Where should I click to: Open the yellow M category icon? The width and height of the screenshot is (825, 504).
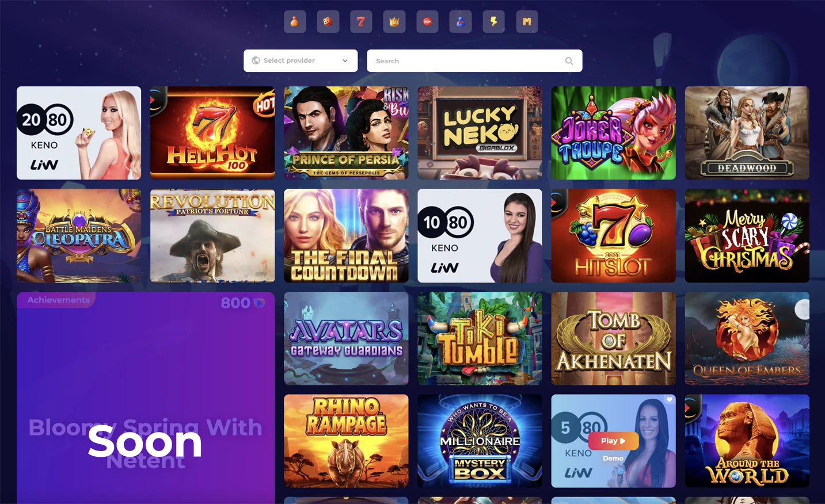527,22
